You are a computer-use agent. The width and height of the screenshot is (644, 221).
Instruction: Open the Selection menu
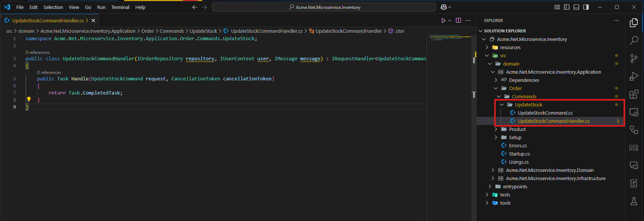(53, 7)
